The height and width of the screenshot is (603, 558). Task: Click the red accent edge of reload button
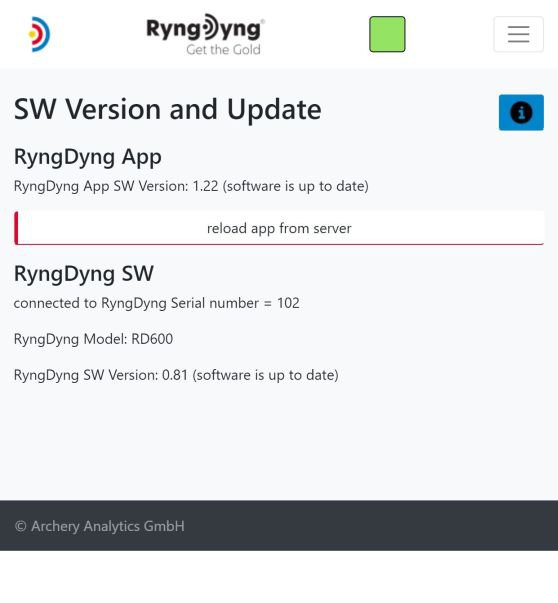(x=16, y=228)
